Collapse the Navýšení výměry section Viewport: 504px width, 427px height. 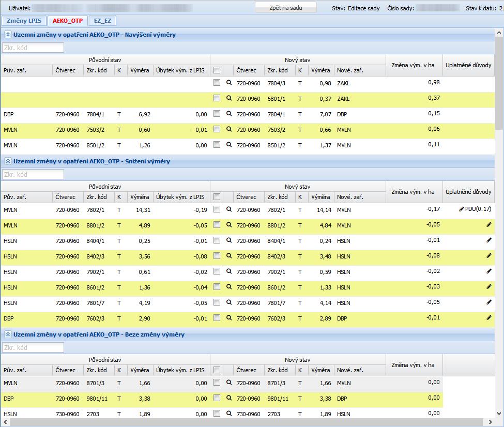point(8,35)
